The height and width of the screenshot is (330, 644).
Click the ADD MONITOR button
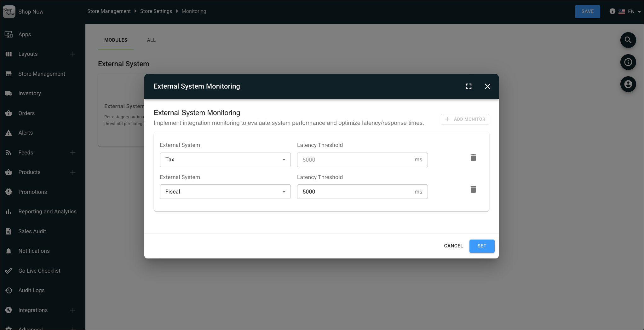tap(465, 119)
